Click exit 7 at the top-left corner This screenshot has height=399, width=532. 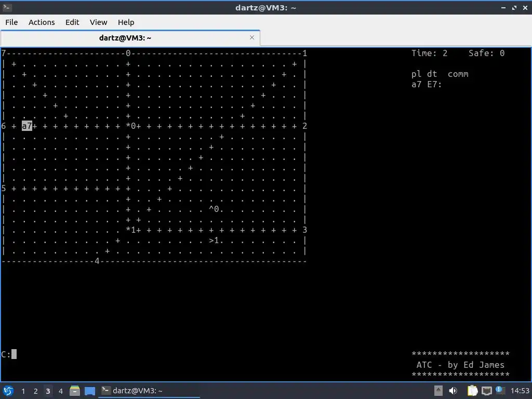[4, 53]
